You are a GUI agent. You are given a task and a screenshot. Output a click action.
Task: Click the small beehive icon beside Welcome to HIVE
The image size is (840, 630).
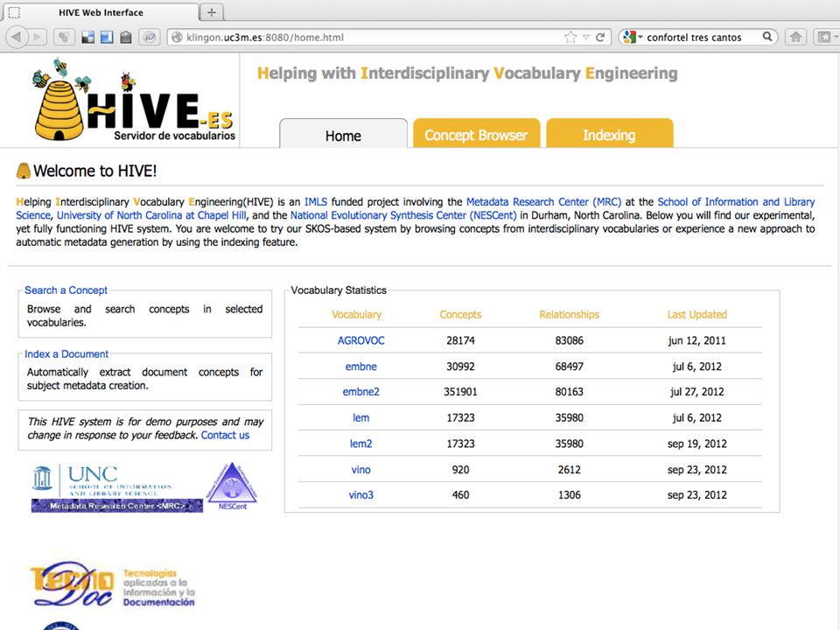click(24, 171)
